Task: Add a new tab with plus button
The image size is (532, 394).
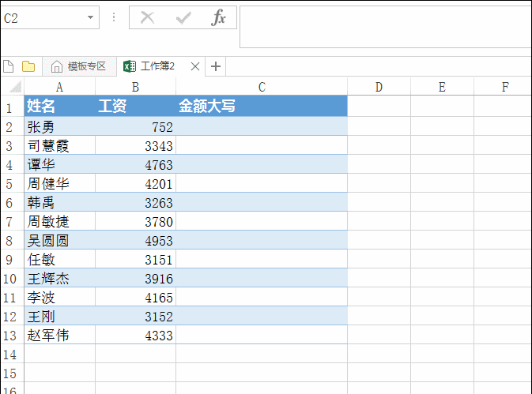Action: pyautogui.click(x=216, y=66)
